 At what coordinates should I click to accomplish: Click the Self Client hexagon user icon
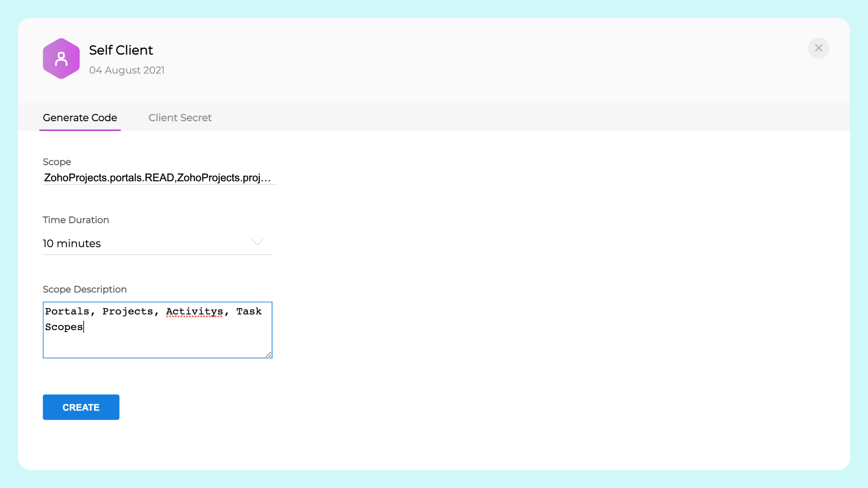point(61,59)
